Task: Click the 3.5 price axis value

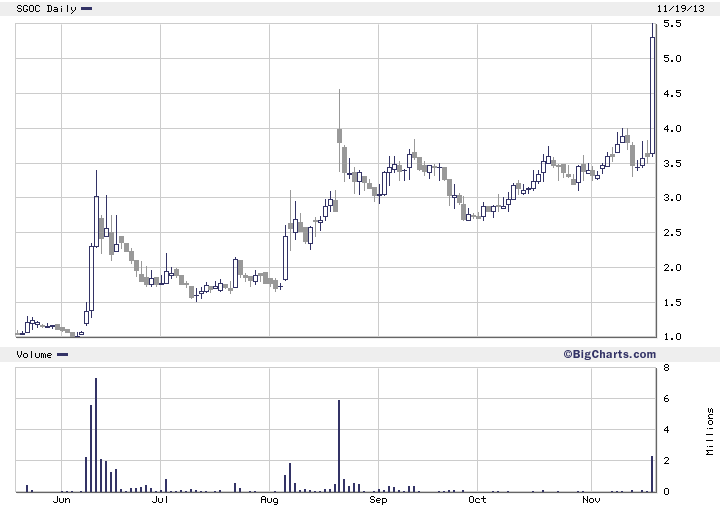Action: pyautogui.click(x=672, y=163)
